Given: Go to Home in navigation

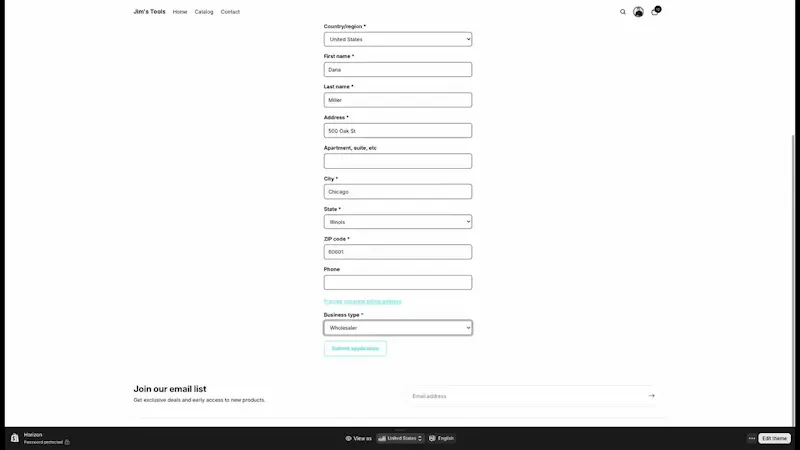Looking at the screenshot, I should [x=180, y=12].
